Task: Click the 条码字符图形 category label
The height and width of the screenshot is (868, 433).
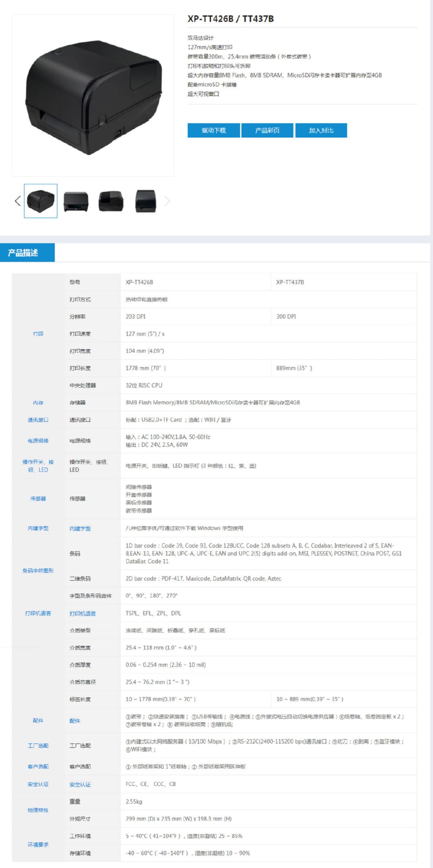Action: tap(38, 571)
